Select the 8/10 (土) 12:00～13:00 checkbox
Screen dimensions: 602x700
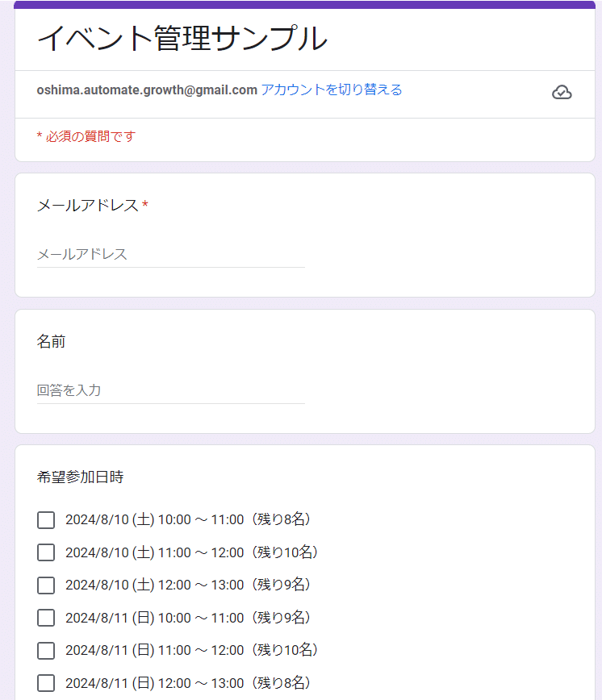pos(46,585)
